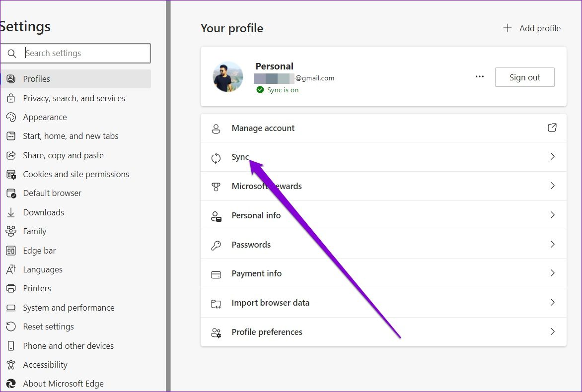
Task: Expand the Import browser data chevron
Action: coord(552,302)
